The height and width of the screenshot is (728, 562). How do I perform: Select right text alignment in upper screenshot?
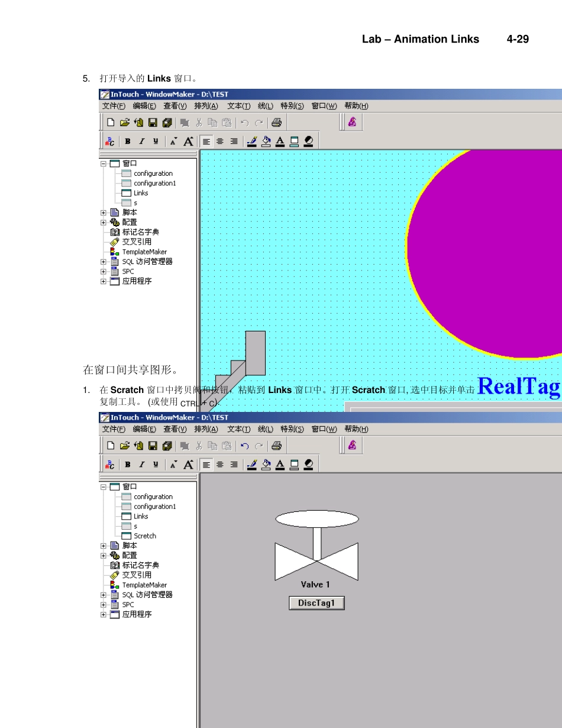pos(234,141)
